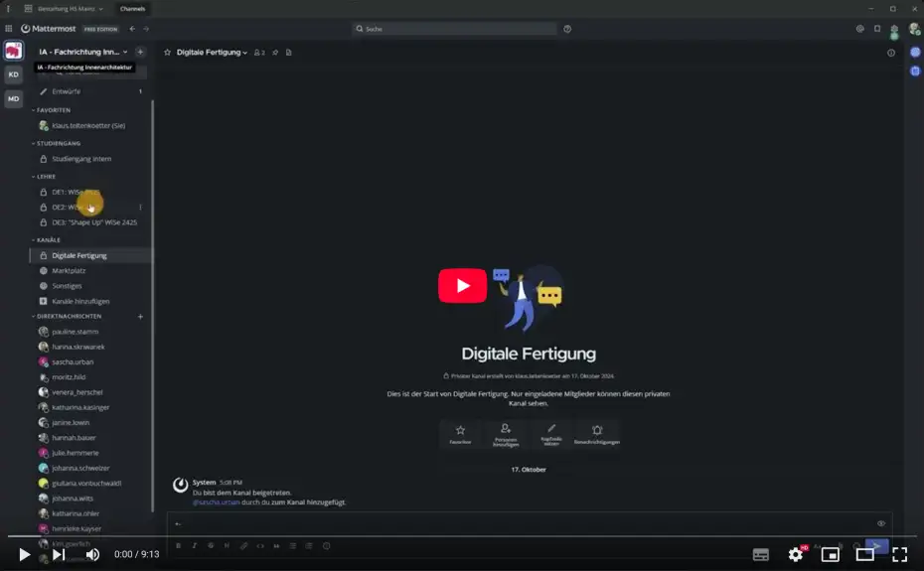
Task: Open the video player settings gear
Action: tap(796, 554)
